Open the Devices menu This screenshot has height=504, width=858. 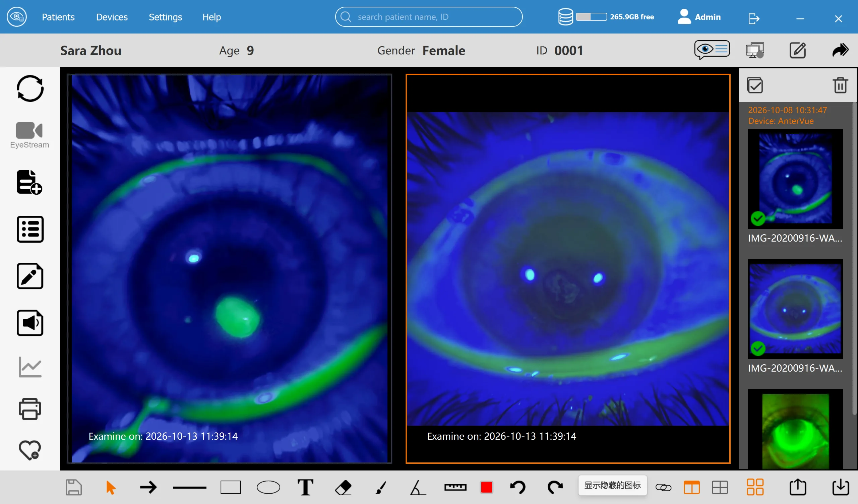pyautogui.click(x=112, y=17)
